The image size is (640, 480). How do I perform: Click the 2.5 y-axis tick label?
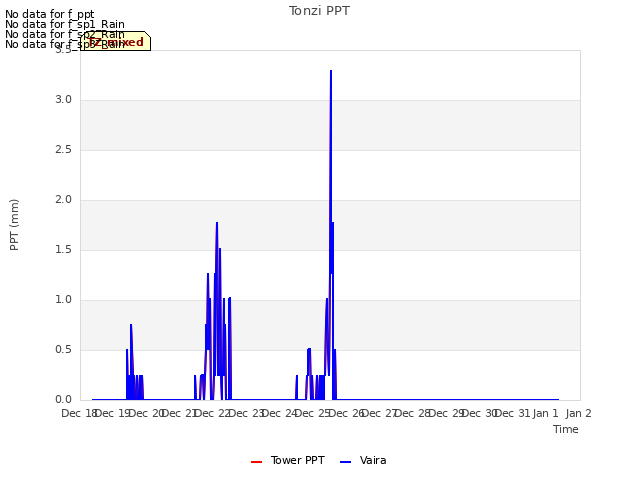pyautogui.click(x=63, y=149)
